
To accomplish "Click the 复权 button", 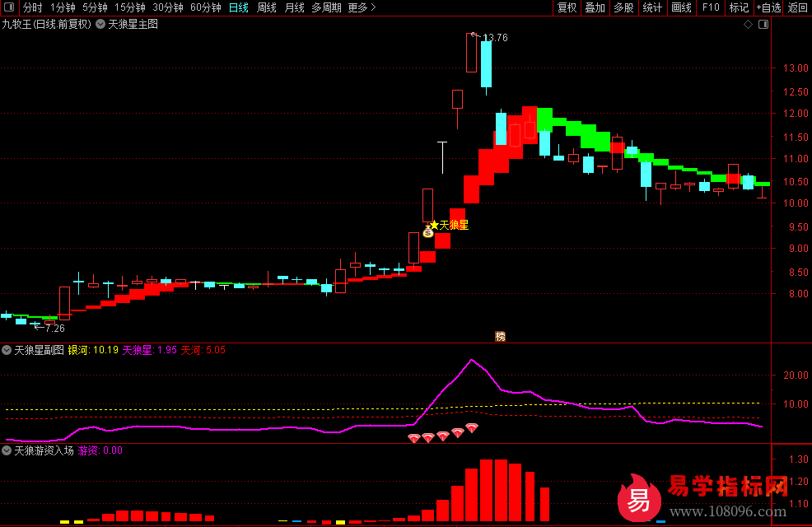I will 567,7.
